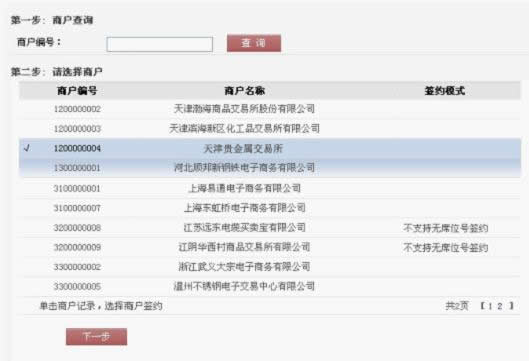Select 上海易通电子商务有限公司
This screenshot has height=361, width=529.
(244, 188)
